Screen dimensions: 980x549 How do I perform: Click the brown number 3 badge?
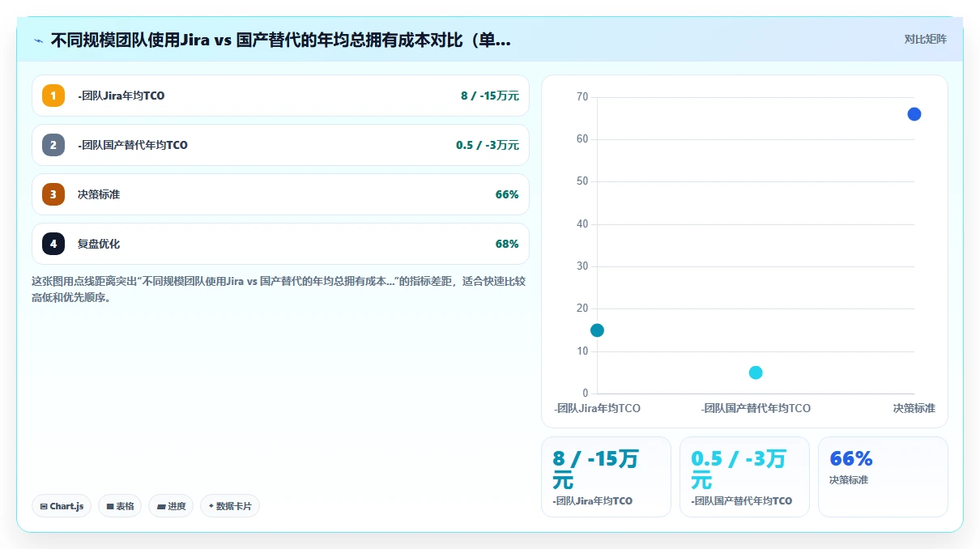pos(53,194)
